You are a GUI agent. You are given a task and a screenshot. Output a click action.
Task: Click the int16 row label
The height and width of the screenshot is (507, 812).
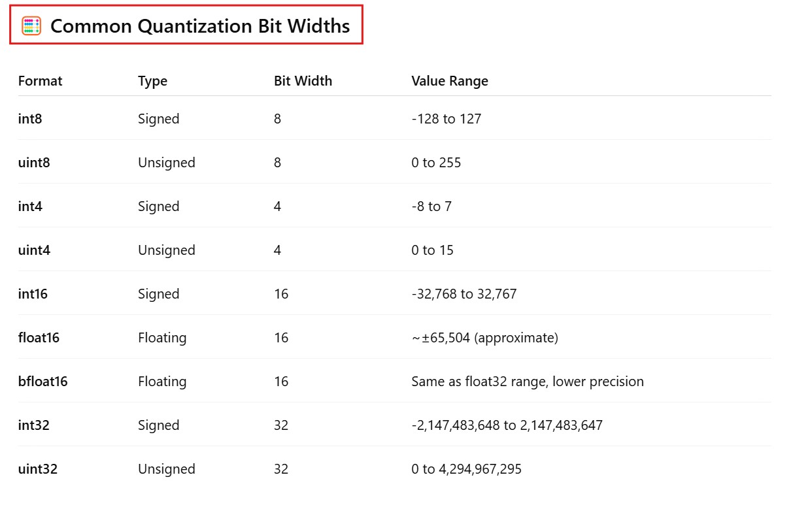point(33,294)
